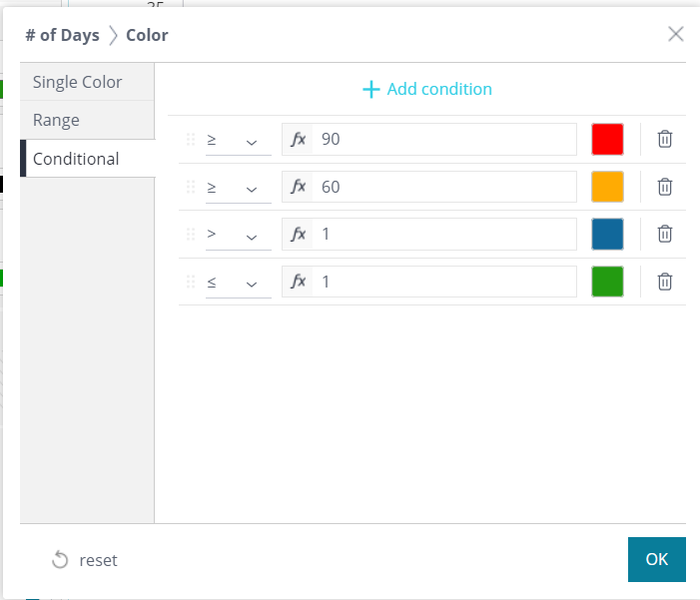This screenshot has width=700, height=600.
Task: Remove the ≤ 1 condition via trash icon
Action: [664, 282]
